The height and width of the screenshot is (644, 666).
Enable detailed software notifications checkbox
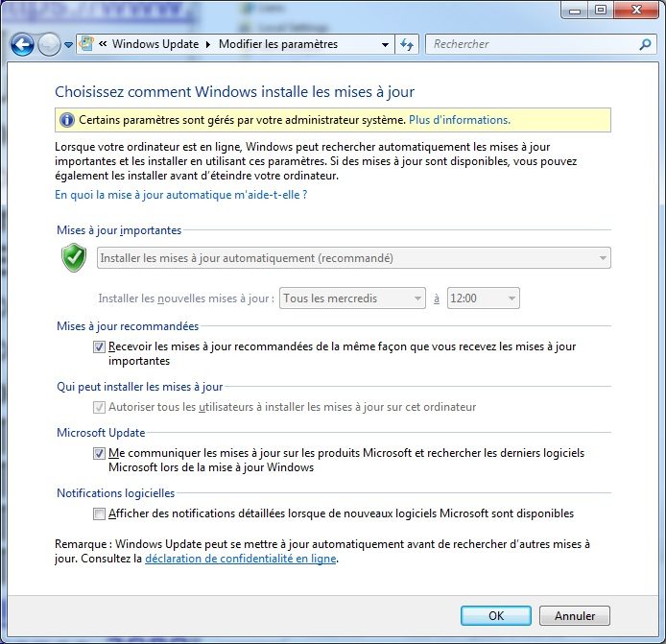point(100,513)
